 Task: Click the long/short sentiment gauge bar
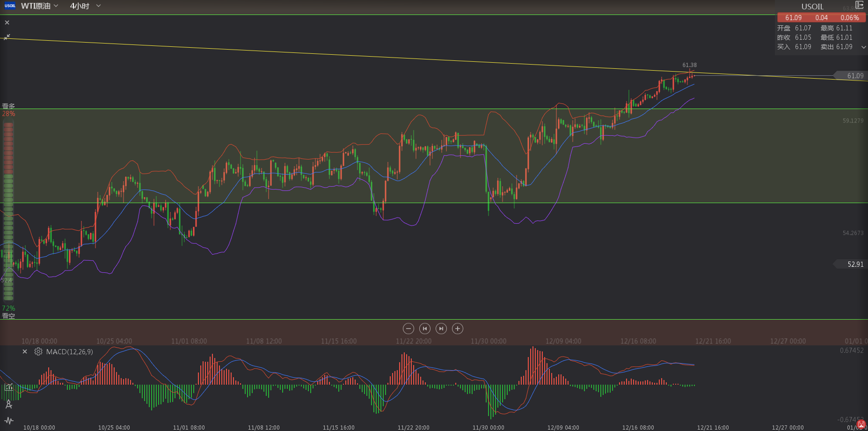[8, 211]
